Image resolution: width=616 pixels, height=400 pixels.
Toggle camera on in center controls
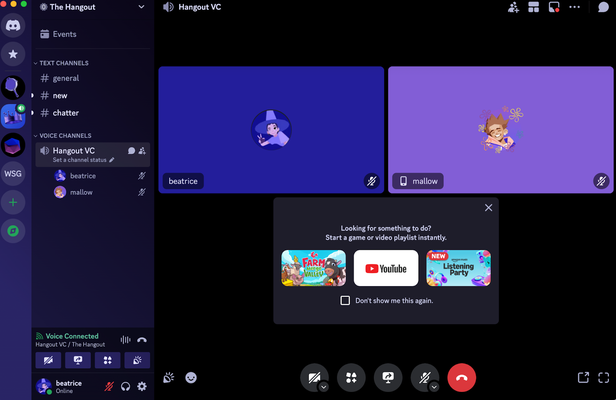314,377
